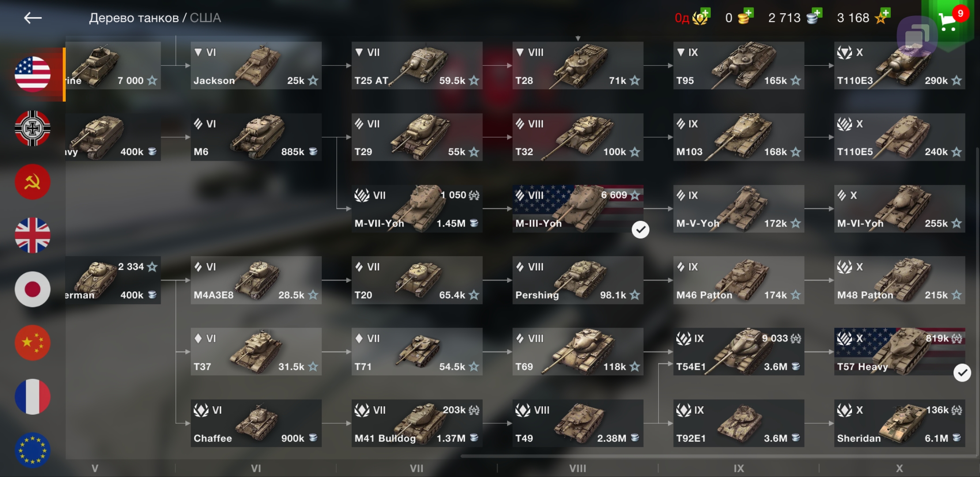Toggle the M-III-Yoh selected checkmark
The height and width of the screenshot is (477, 980).
coord(641,229)
